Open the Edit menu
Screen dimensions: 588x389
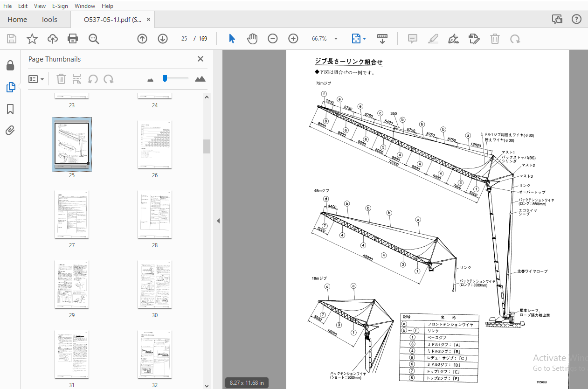point(23,6)
